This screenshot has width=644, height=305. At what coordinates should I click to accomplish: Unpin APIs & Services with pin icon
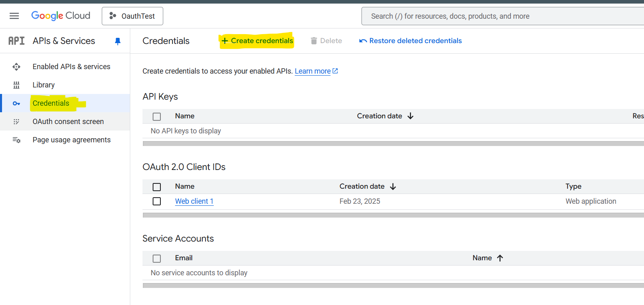pyautogui.click(x=118, y=41)
